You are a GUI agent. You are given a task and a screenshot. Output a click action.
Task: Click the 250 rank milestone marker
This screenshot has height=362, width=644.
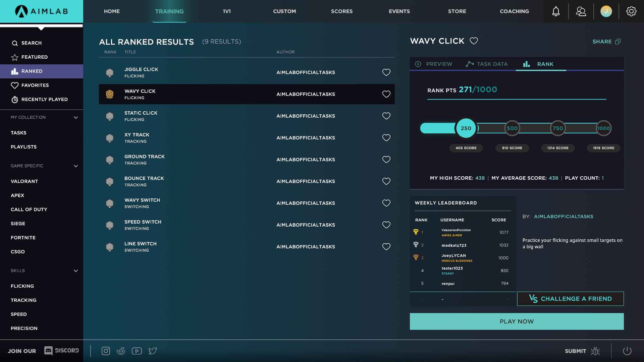pos(466,128)
